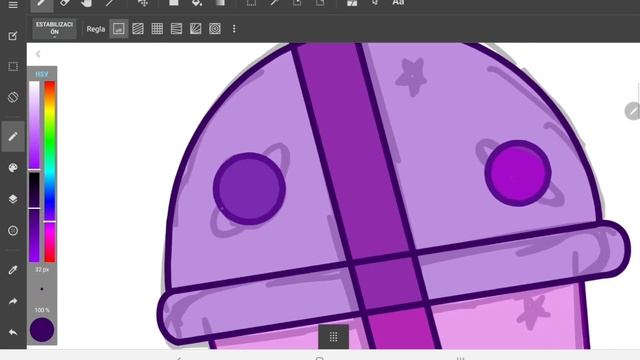Enable the curve lines ruler
Image resolution: width=640 pixels, height=360 pixels.
coord(176,29)
